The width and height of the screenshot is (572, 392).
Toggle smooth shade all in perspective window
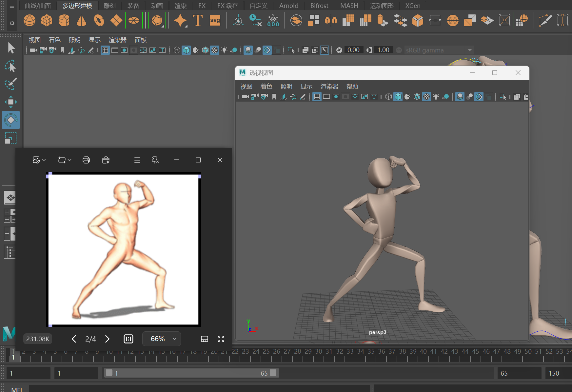coord(398,97)
